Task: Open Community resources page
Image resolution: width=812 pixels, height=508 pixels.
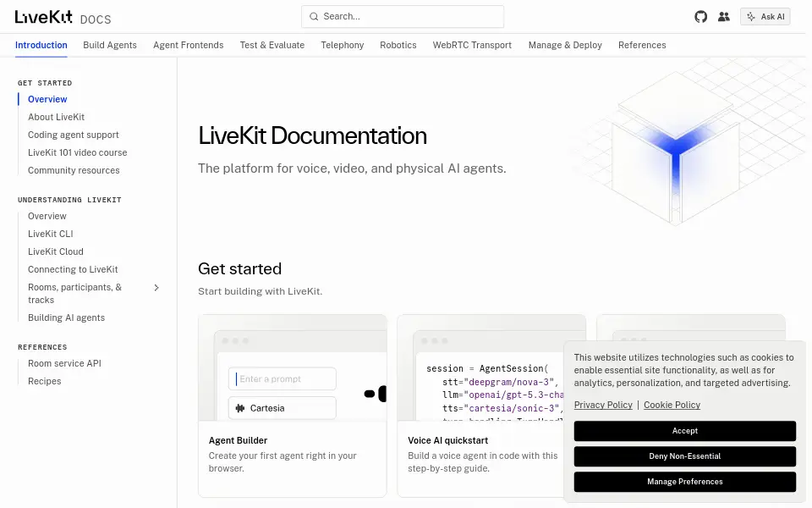Action: [74, 170]
